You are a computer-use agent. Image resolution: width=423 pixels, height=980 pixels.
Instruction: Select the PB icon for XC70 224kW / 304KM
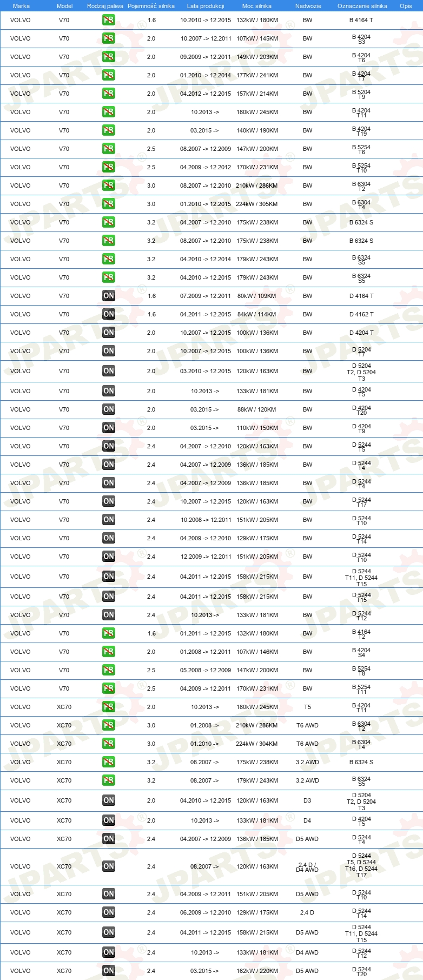[x=108, y=744]
